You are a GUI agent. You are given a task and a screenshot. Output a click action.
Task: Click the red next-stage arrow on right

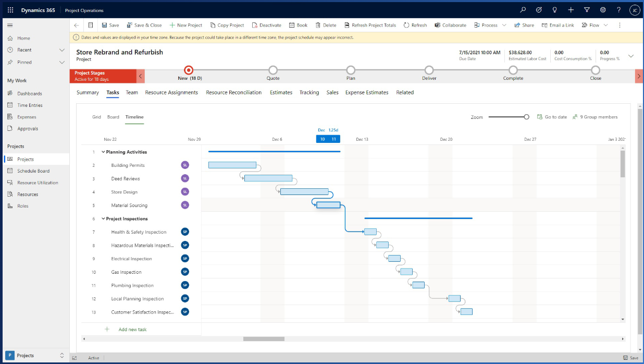639,76
